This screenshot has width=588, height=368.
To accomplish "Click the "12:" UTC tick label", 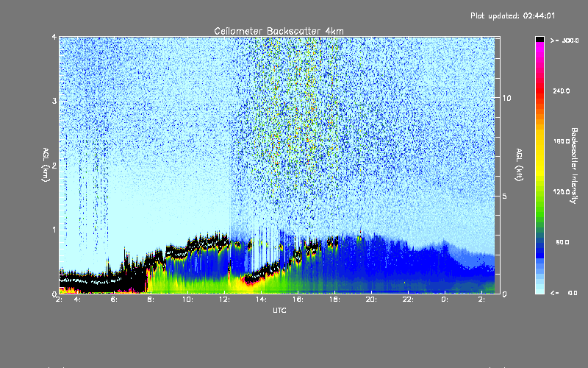I will [x=224, y=300].
